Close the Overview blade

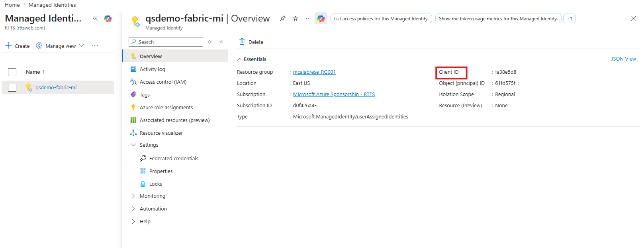(634, 18)
